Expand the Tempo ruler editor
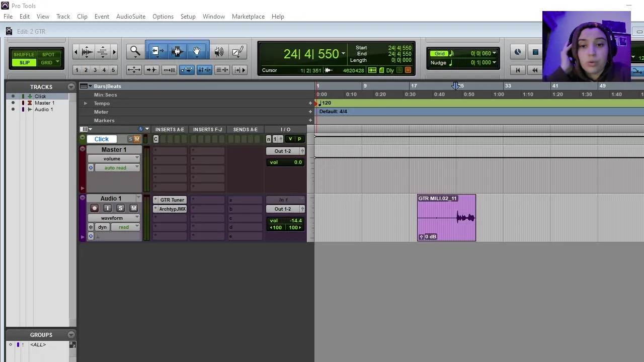Image resolution: width=644 pixels, height=362 pixels. click(86, 103)
